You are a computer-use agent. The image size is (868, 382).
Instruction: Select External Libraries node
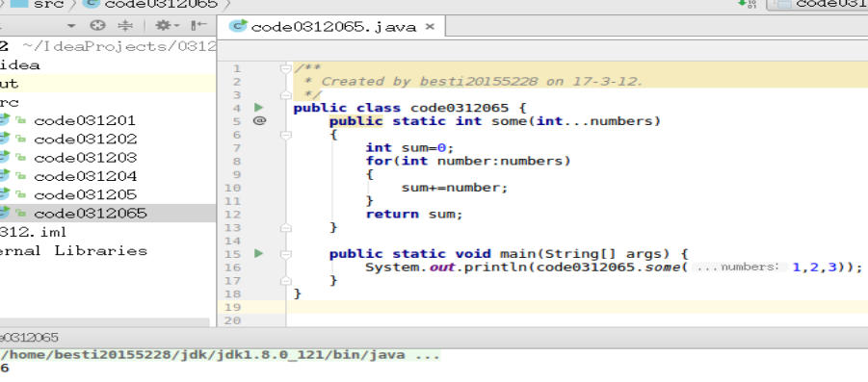73,250
